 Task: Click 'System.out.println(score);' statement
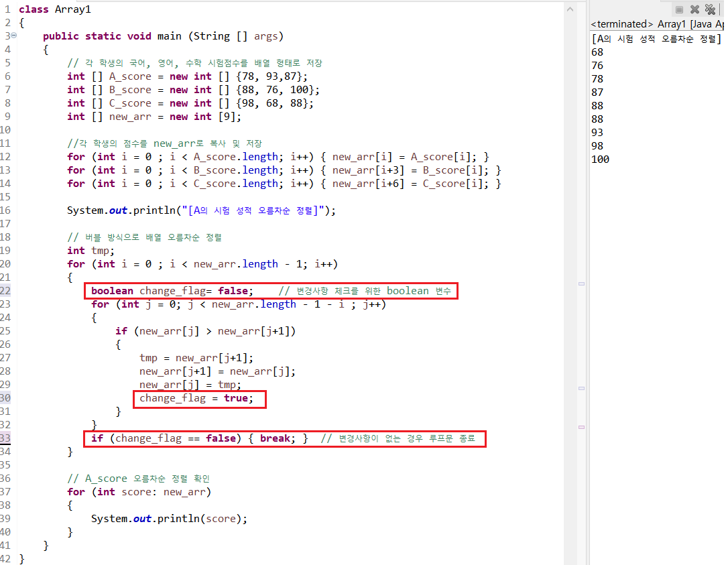169,519
